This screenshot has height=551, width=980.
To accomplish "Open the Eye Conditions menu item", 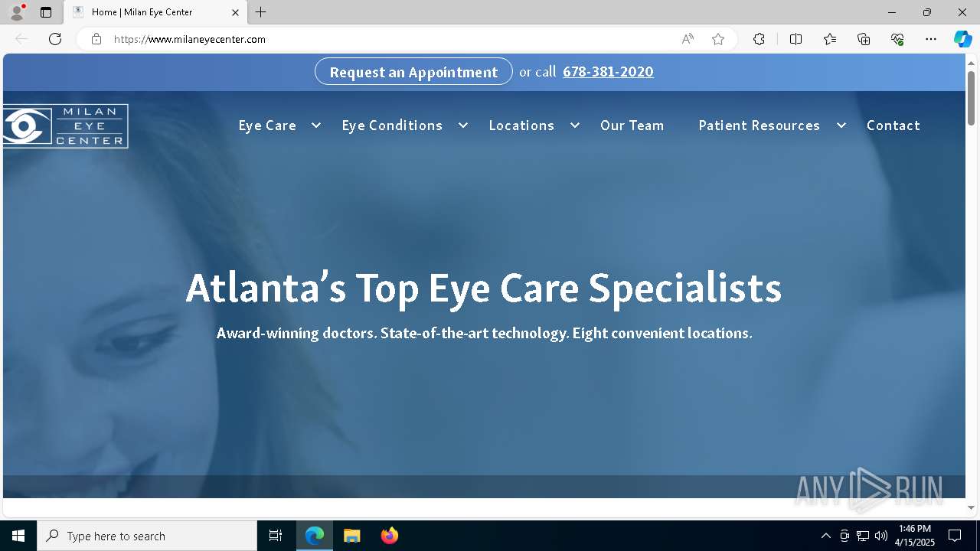I will [392, 126].
